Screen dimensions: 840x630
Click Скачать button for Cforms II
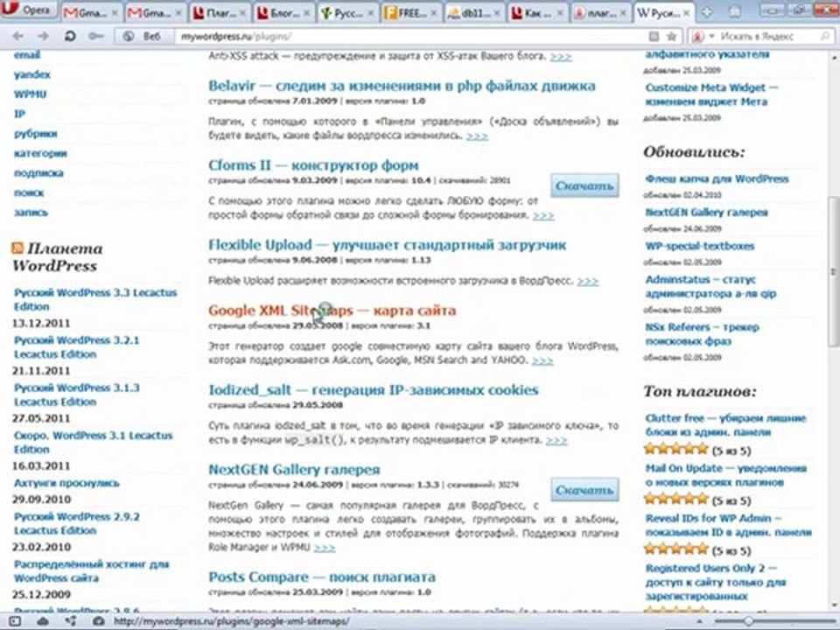[584, 185]
